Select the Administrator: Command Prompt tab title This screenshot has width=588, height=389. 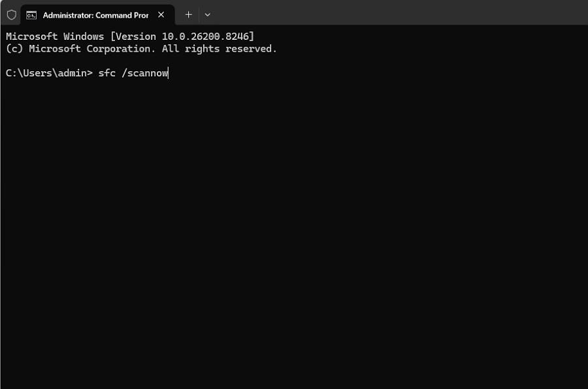(95, 14)
